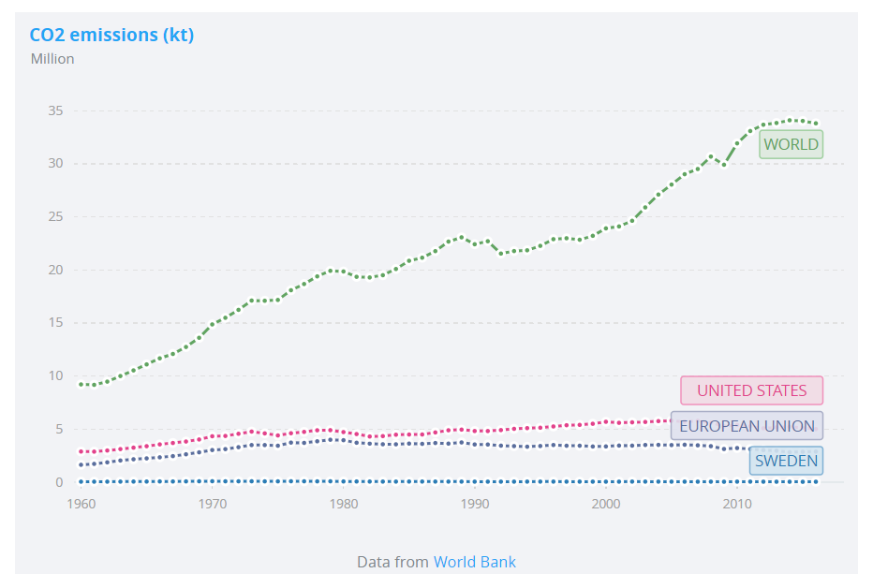The image size is (873, 588).
Task: Click the European Union line's 1960 starting point
Action: pos(81,464)
